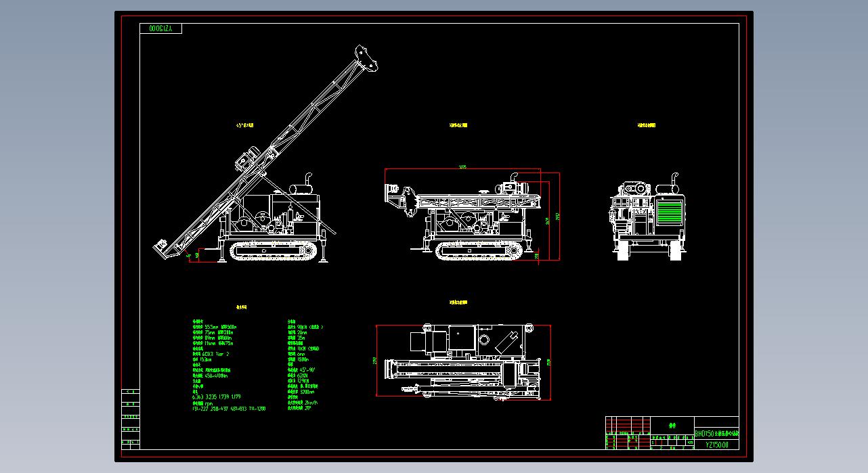The image size is (868, 473).
Task: Select the left red width dimension of plan view
Action: [376, 361]
